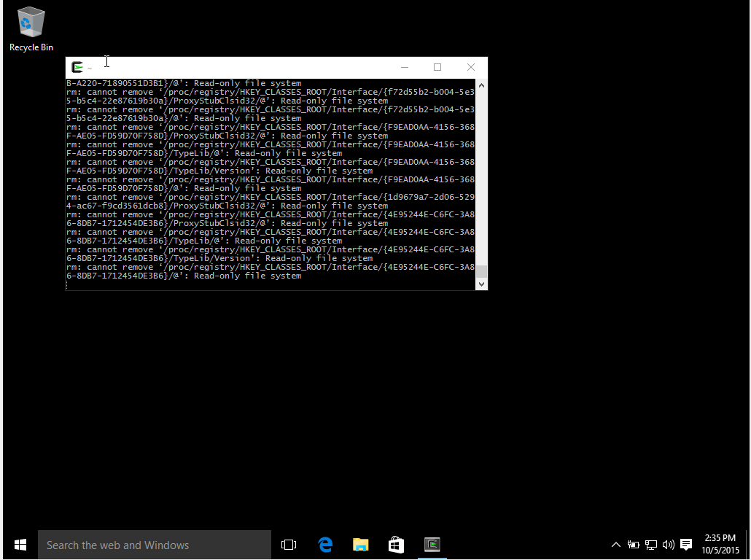This screenshot has height=560, width=751.
Task: Select the terminal's taskbar icon
Action: (432, 545)
